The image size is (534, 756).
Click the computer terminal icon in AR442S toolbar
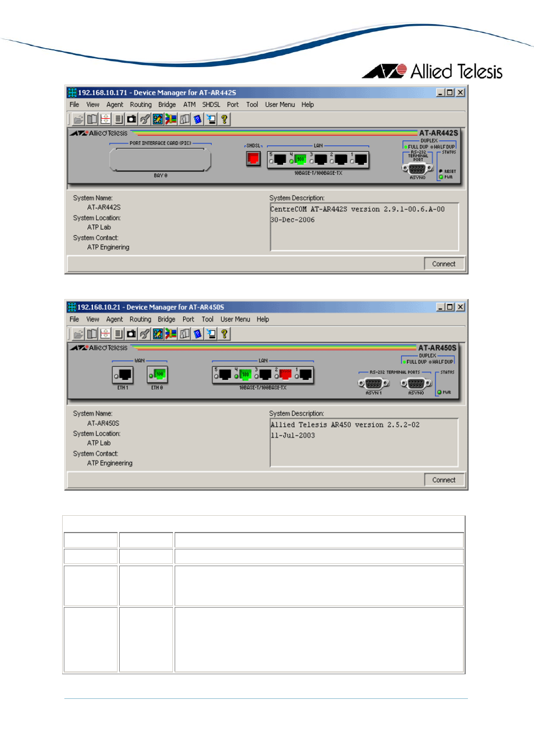(x=211, y=119)
